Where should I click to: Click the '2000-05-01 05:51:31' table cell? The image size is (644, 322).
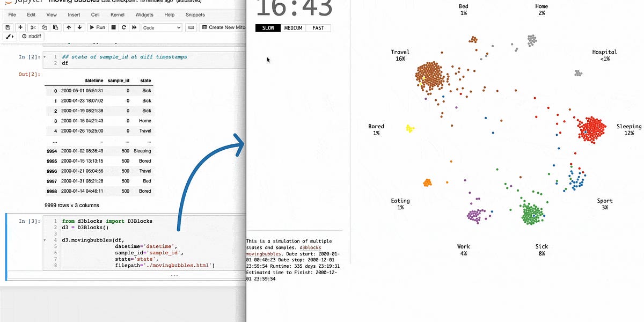pyautogui.click(x=82, y=91)
